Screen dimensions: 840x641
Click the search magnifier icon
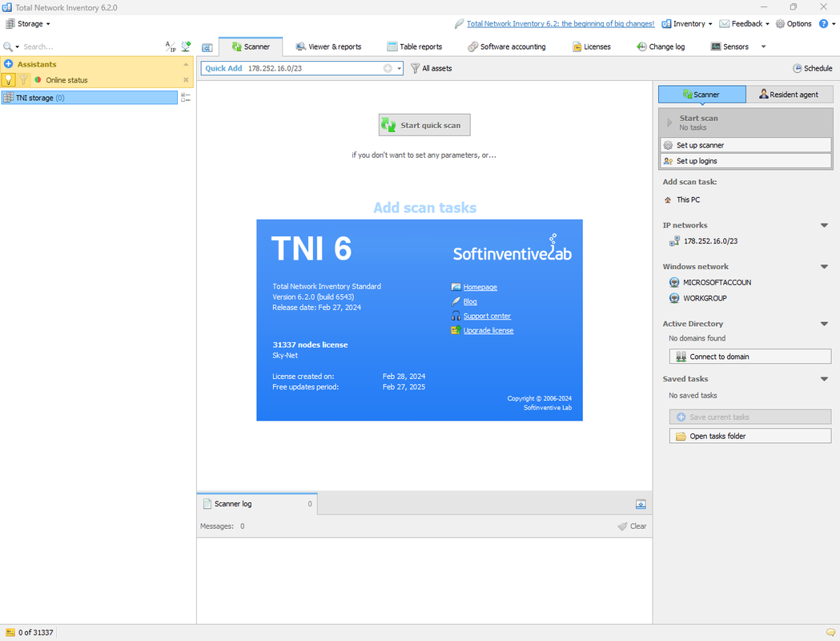[8, 46]
